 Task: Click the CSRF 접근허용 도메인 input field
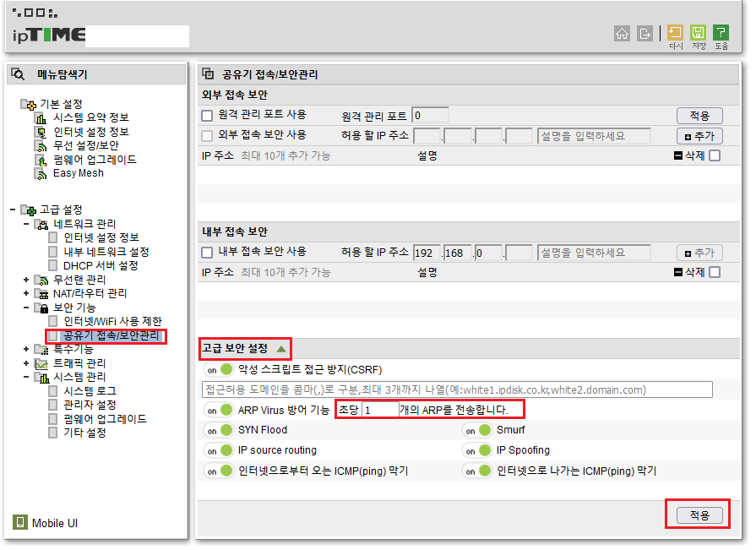point(457,389)
